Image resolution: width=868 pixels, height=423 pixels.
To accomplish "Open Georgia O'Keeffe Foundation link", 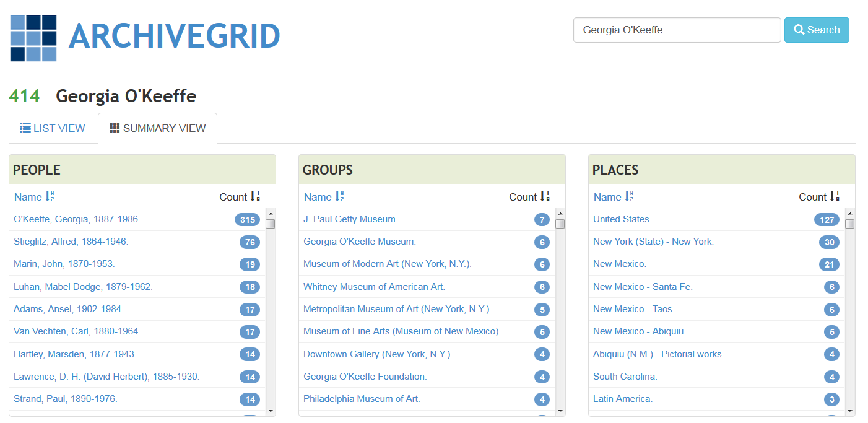I will point(365,377).
